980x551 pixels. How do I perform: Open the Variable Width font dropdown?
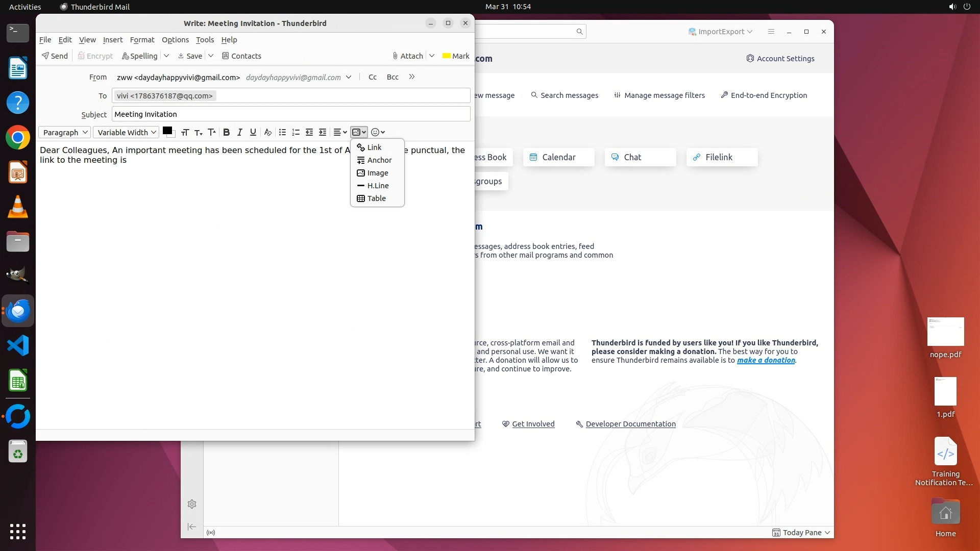coord(126,132)
